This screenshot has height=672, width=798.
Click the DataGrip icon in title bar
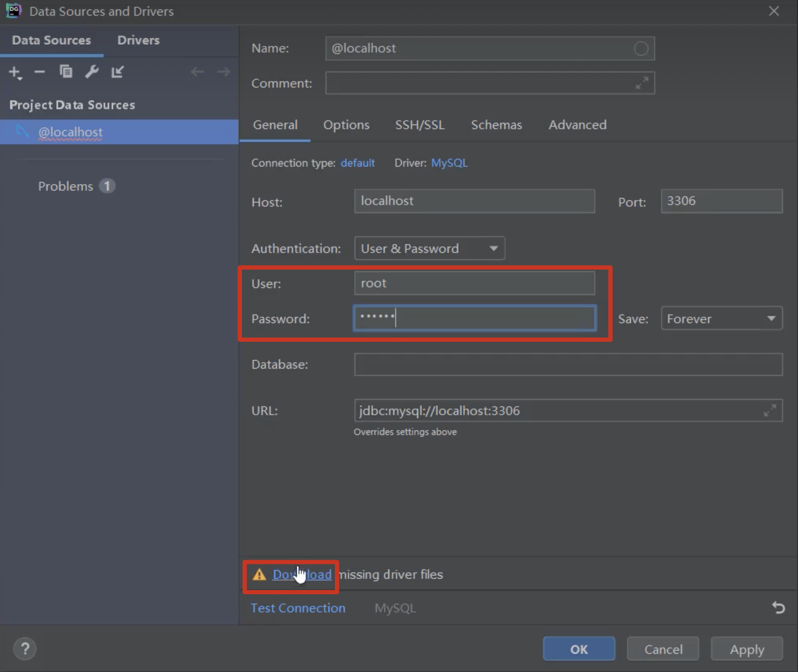(x=13, y=11)
